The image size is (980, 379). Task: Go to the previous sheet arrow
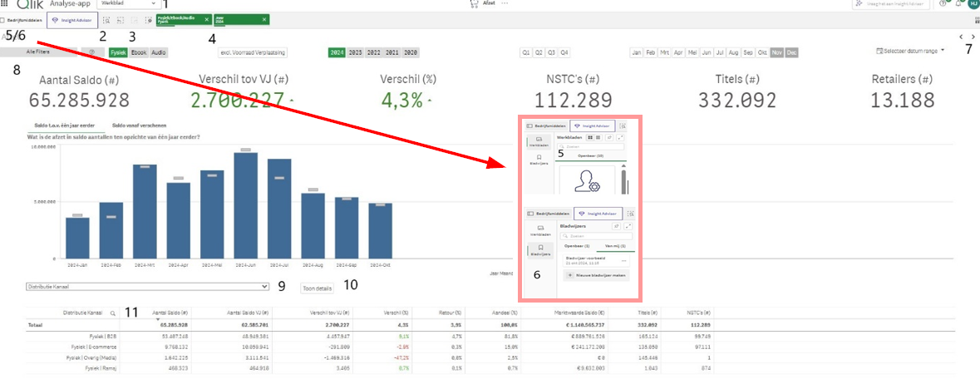(x=961, y=37)
